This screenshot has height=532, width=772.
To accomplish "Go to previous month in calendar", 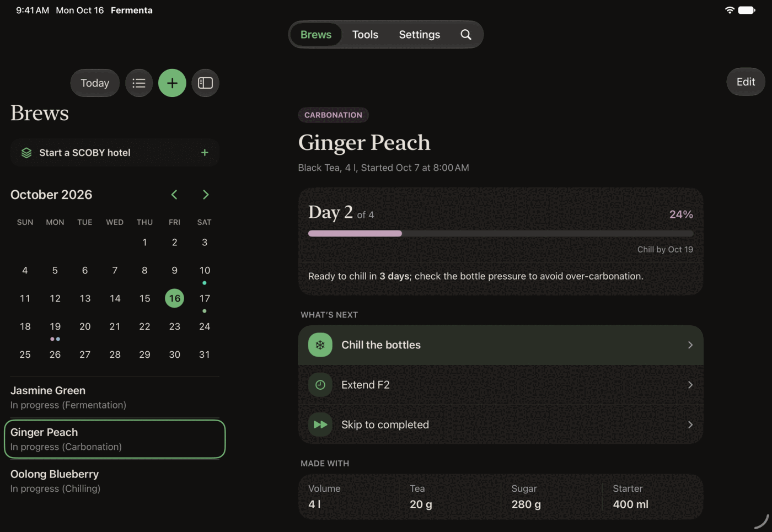I will tap(174, 195).
